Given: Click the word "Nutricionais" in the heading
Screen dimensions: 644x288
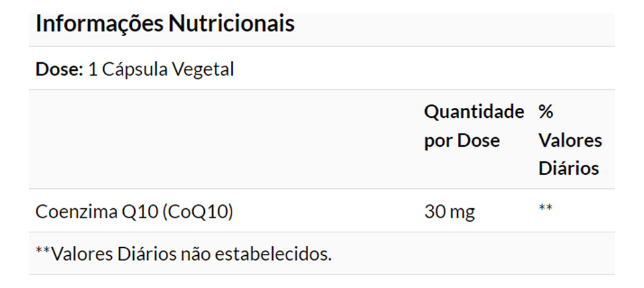Looking at the screenshot, I should coord(231,24).
